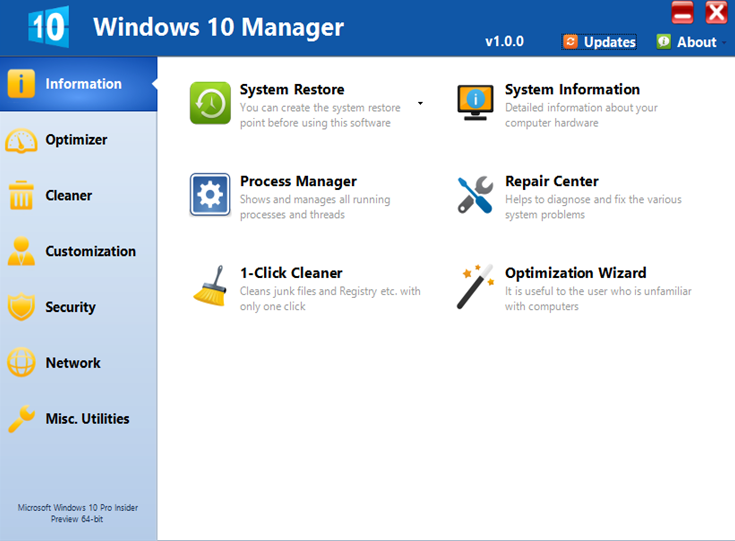The width and height of the screenshot is (735, 541).
Task: Go to the Security section
Action: [x=70, y=308]
